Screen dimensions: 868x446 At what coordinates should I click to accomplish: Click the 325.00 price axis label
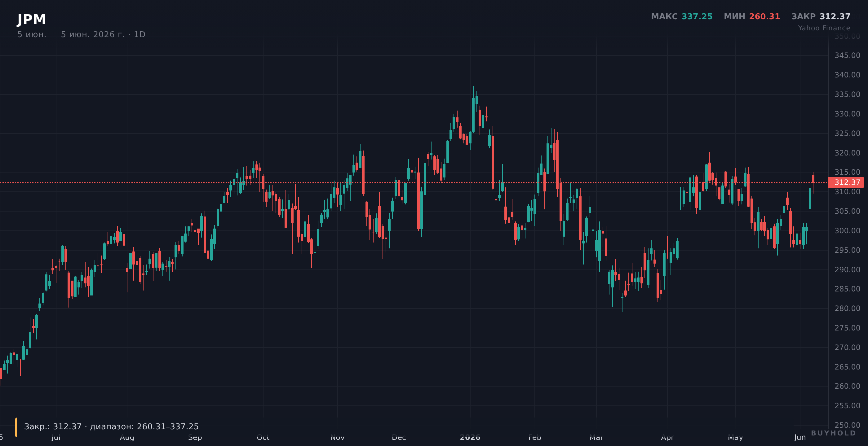(x=847, y=133)
